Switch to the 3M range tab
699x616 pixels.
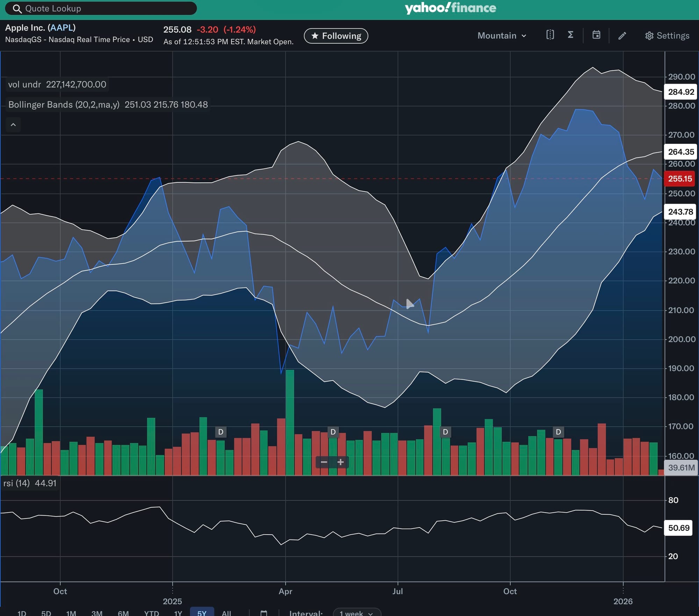[x=97, y=613]
